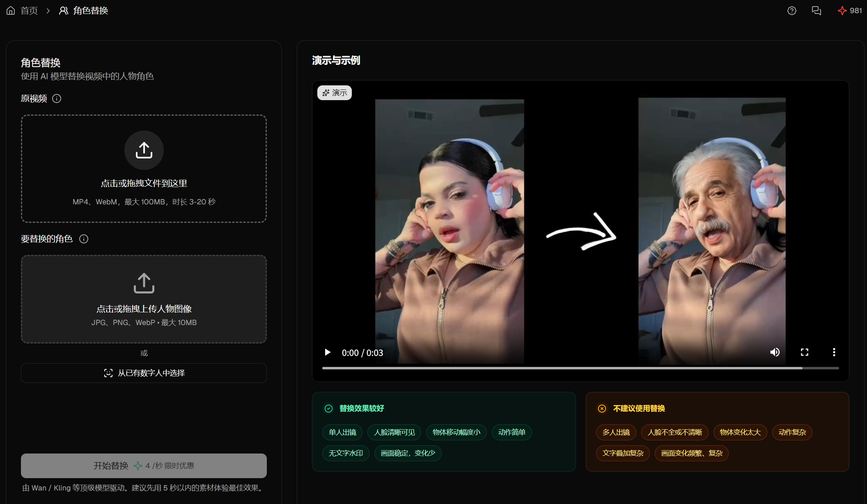Viewport: 867px width, 504px height.
Task: Click the 演示 badge on the video
Action: 335,93
